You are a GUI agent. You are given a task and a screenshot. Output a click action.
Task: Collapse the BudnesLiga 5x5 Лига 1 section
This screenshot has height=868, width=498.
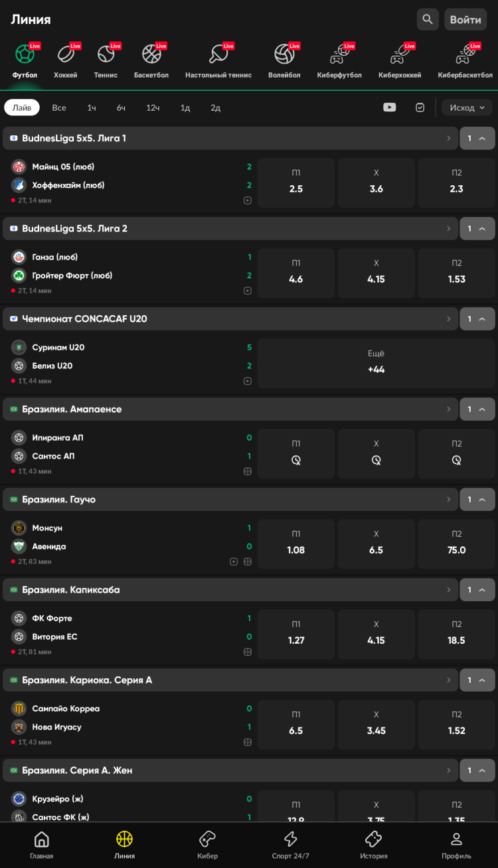pyautogui.click(x=477, y=138)
